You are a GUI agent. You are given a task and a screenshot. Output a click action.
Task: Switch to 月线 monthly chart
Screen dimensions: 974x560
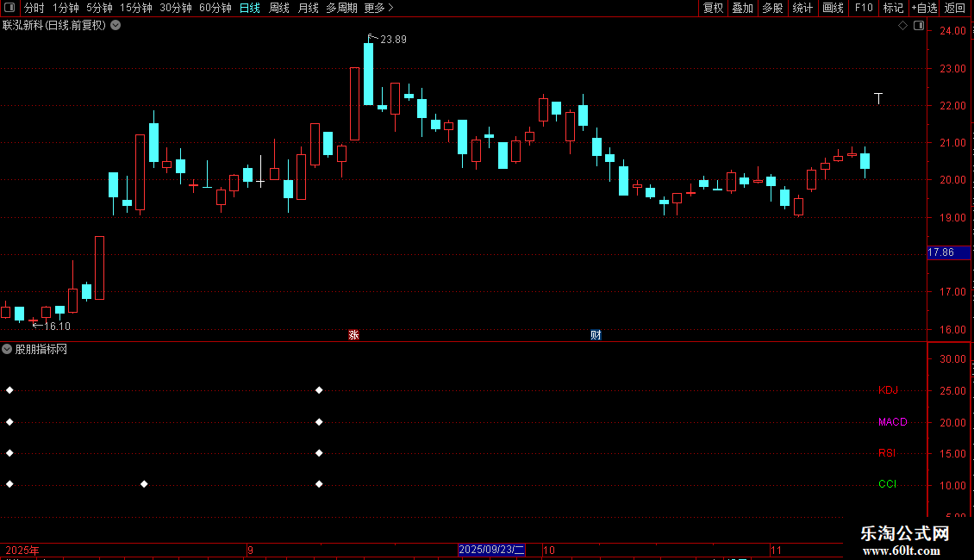coord(308,8)
